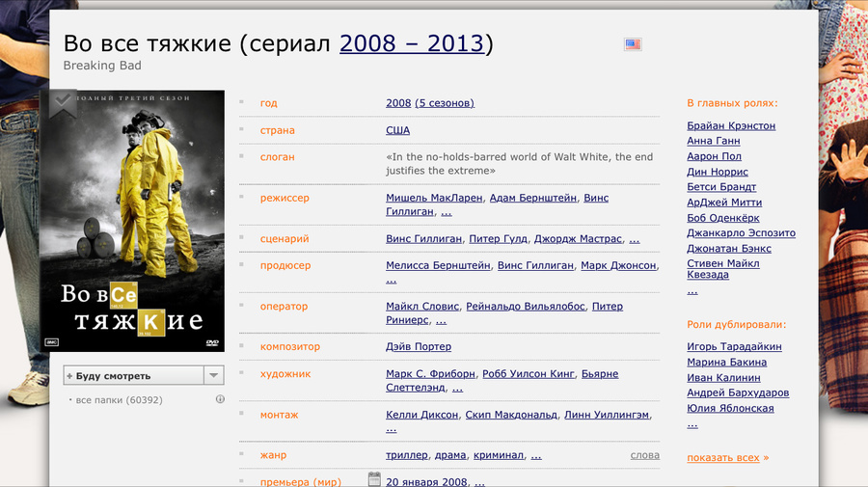
Task: Open screenwriter Винс Гиллиган
Action: 423,238
